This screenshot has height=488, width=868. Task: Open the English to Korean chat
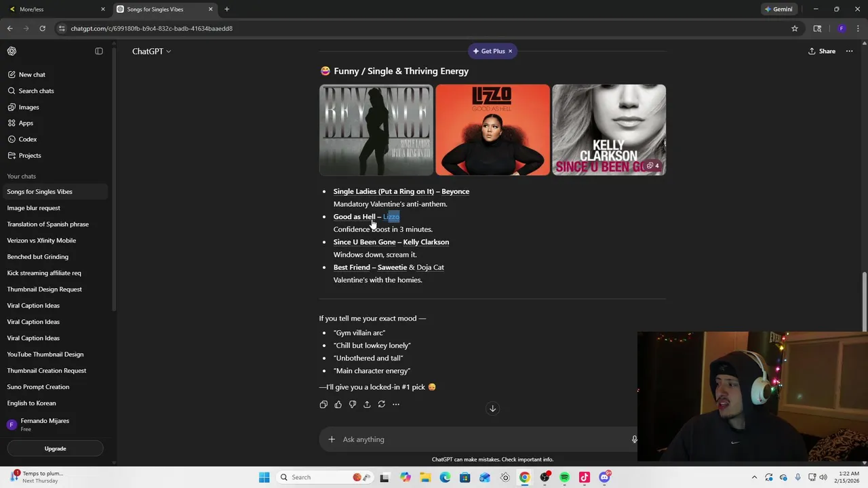pyautogui.click(x=54, y=403)
